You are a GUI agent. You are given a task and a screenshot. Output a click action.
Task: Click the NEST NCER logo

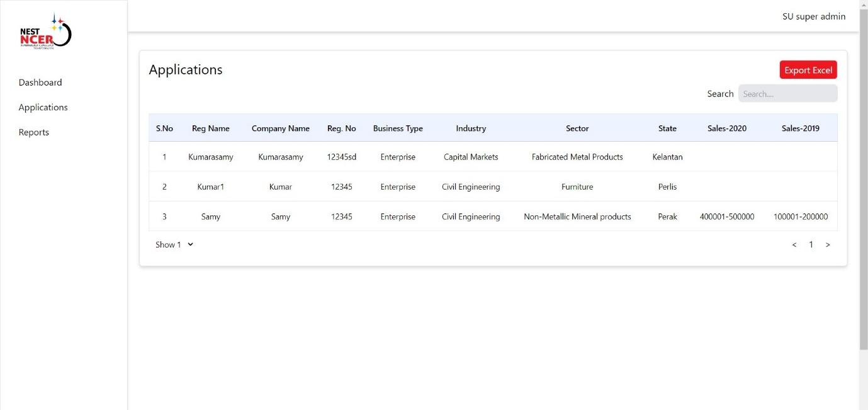click(x=45, y=33)
